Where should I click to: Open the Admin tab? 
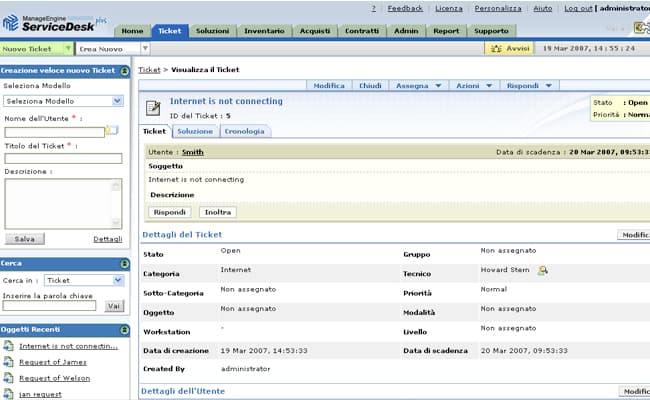(406, 31)
